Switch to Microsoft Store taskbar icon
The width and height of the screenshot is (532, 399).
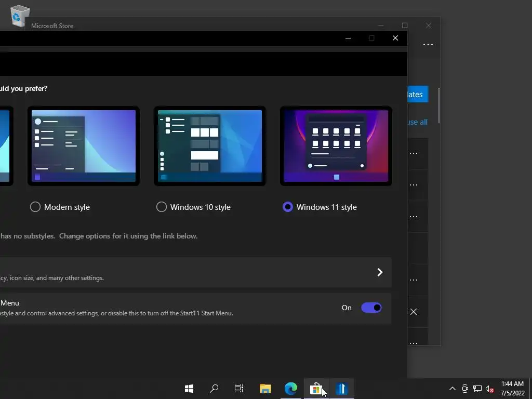[x=316, y=389]
